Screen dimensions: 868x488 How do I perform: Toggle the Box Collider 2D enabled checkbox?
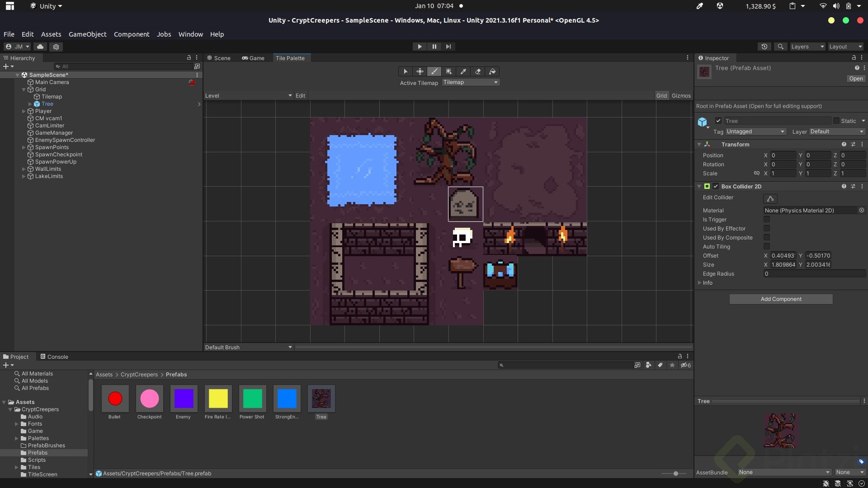pos(715,186)
